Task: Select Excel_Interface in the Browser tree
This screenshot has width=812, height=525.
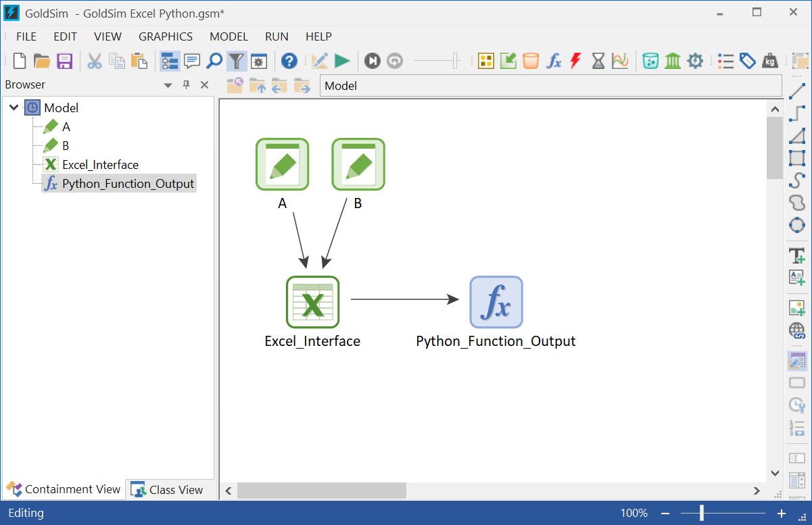Action: tap(100, 165)
